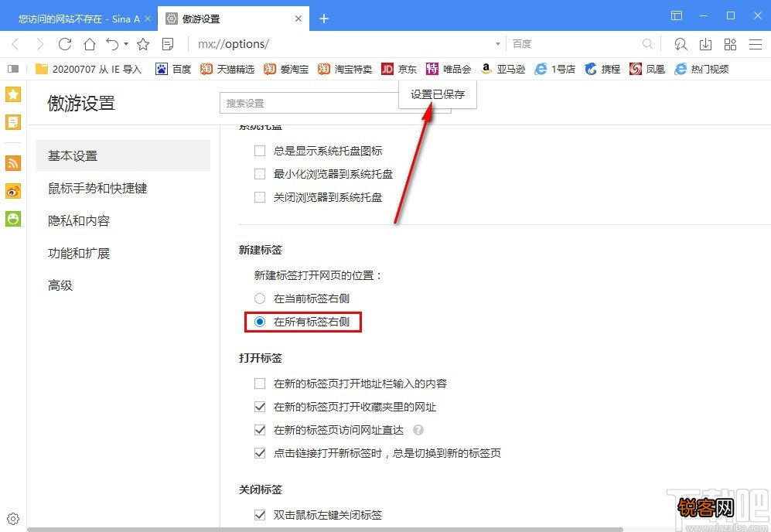771x532 pixels.
Task: Uncheck 在新的标签页访问网址直达
Action: click(260, 430)
